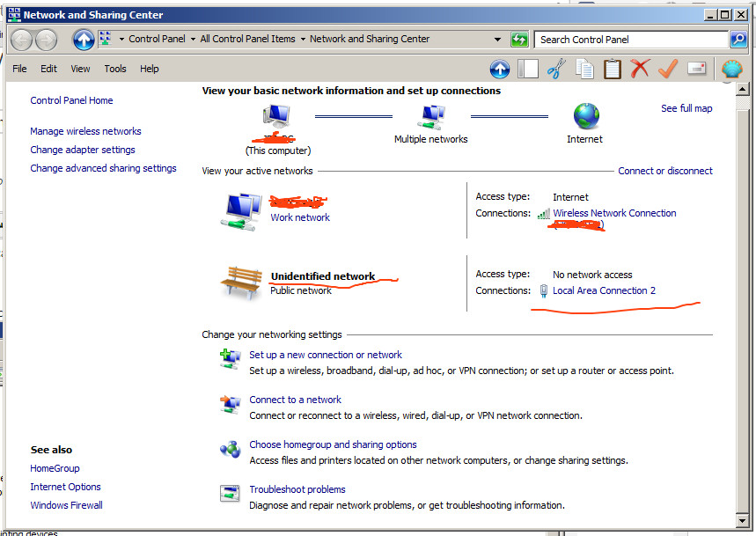Open the Edit menu

coord(48,69)
